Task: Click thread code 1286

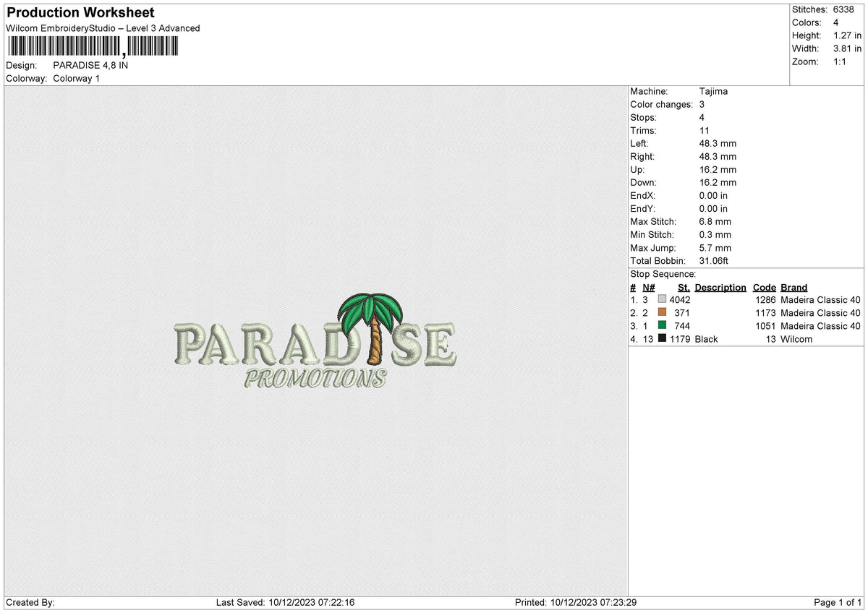Action: pos(765,299)
